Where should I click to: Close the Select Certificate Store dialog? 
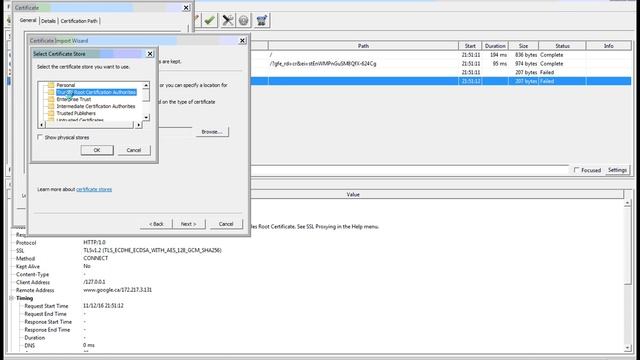tap(150, 53)
